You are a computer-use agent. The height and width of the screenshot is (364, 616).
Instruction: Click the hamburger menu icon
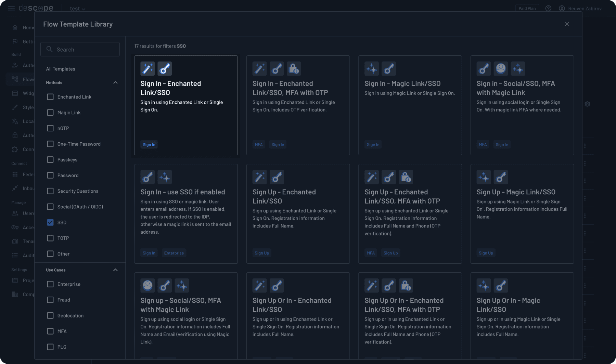point(11,8)
